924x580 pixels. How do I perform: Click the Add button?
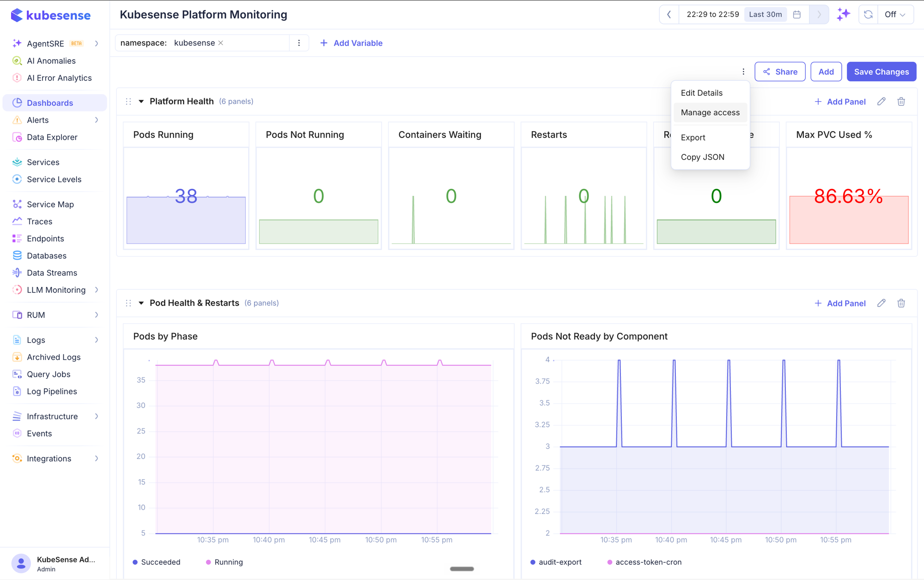[x=826, y=72]
